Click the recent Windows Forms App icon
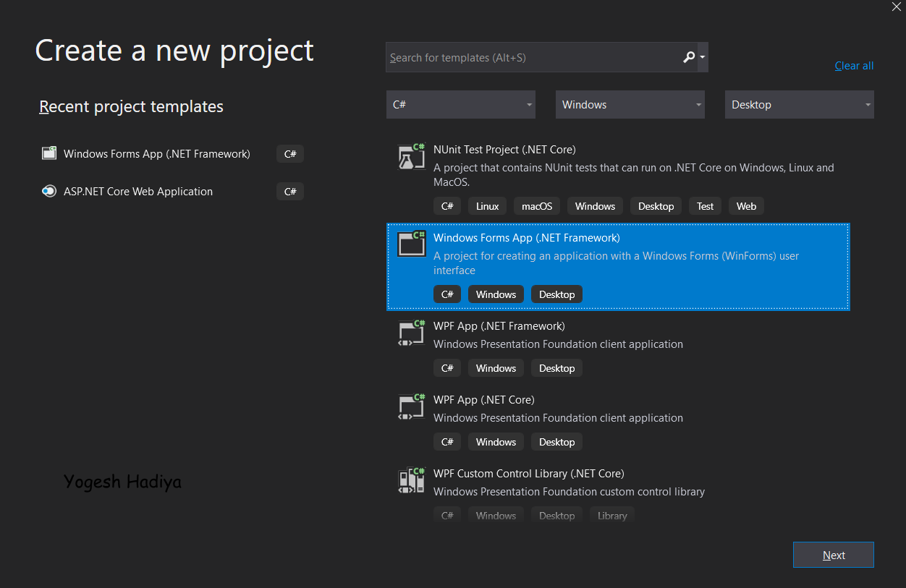Viewport: 906px width, 588px height. click(x=48, y=153)
